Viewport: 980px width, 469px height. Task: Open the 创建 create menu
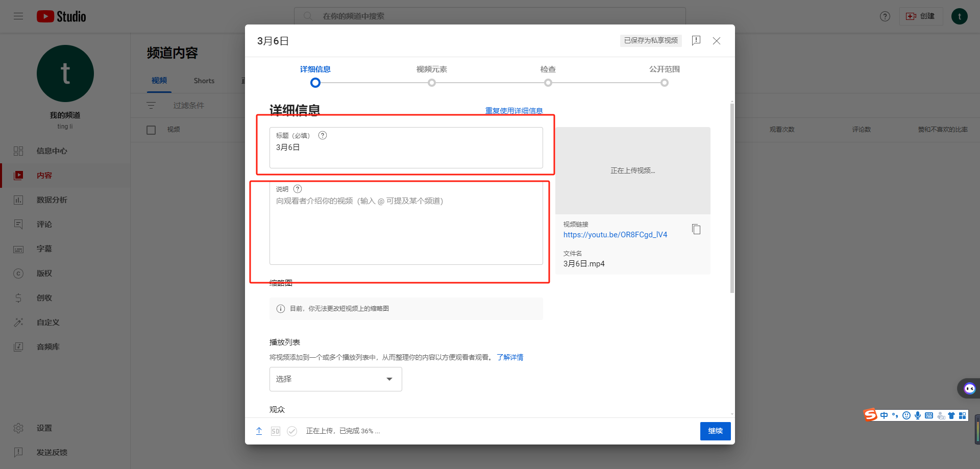click(921, 16)
